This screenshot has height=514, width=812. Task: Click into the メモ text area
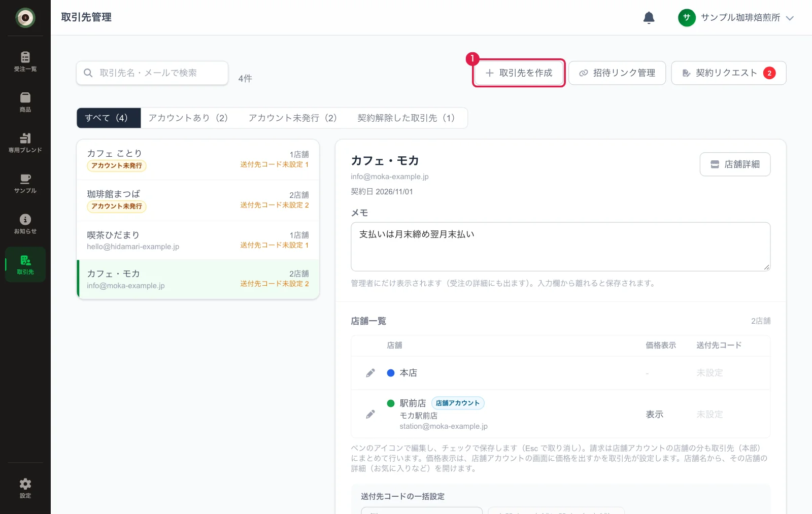[x=560, y=247]
